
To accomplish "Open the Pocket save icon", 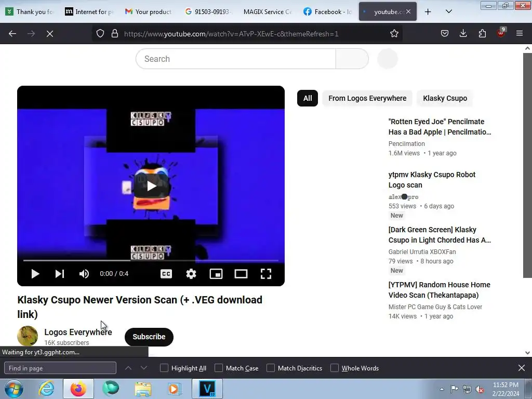I will (445, 33).
